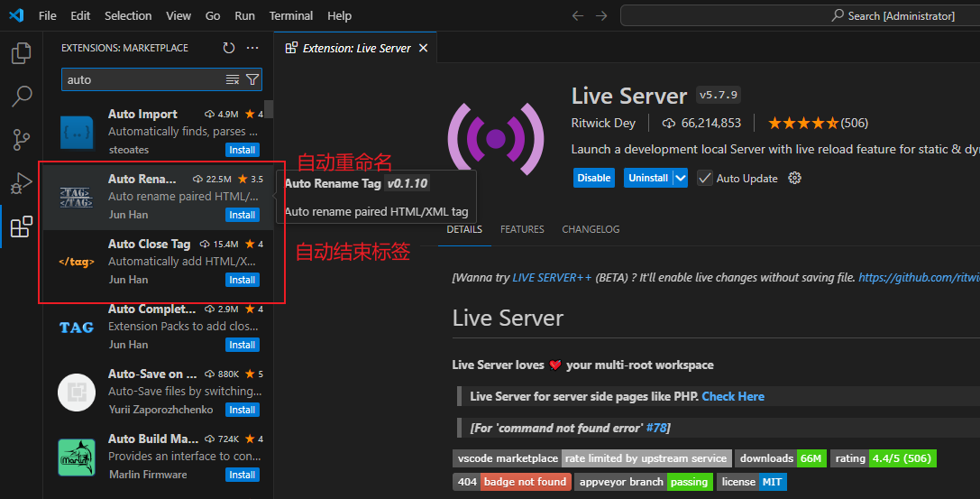Open the Terminal menu
The width and height of the screenshot is (980, 499).
(291, 15)
